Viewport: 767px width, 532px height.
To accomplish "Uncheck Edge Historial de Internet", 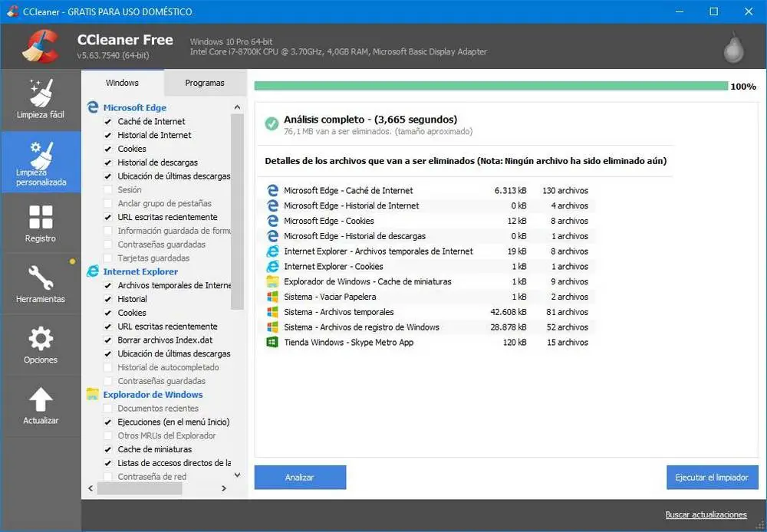I will (107, 135).
